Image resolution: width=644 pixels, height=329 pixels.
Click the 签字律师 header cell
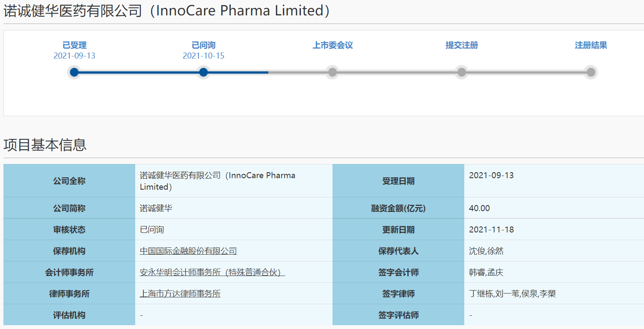[x=398, y=294]
